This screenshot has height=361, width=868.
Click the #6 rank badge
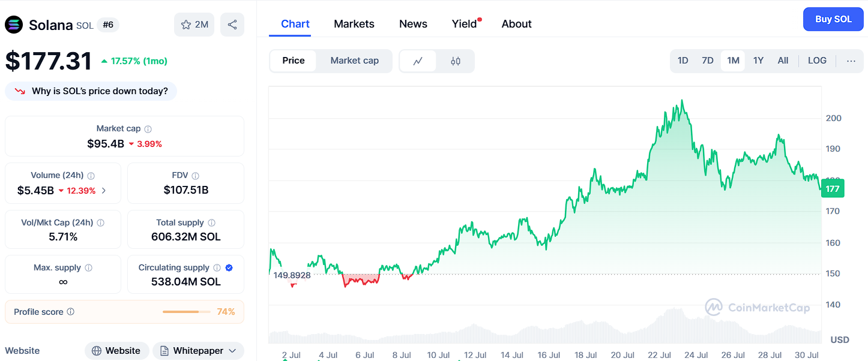coord(108,25)
